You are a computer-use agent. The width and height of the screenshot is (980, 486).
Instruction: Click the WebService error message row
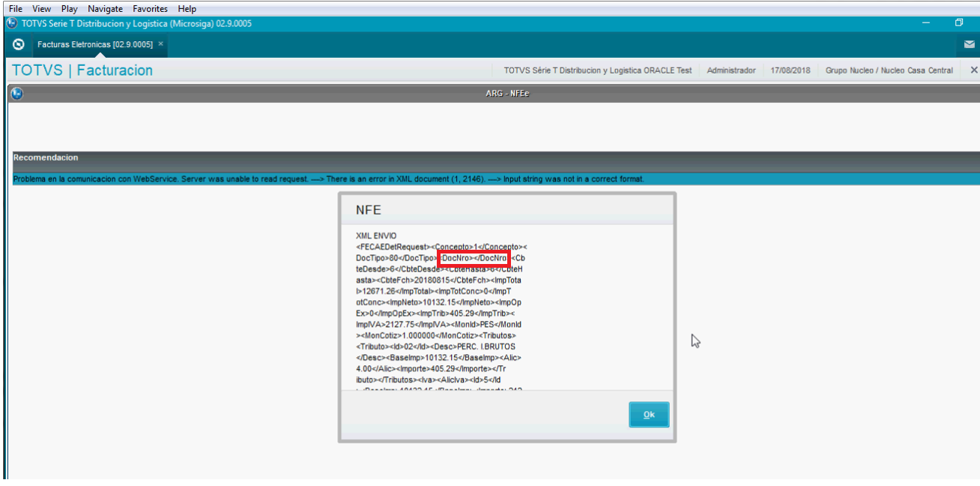coord(496,179)
